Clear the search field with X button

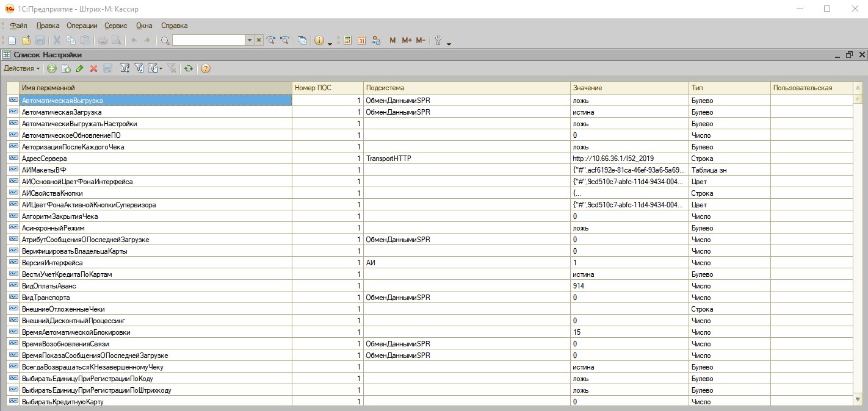pos(259,40)
